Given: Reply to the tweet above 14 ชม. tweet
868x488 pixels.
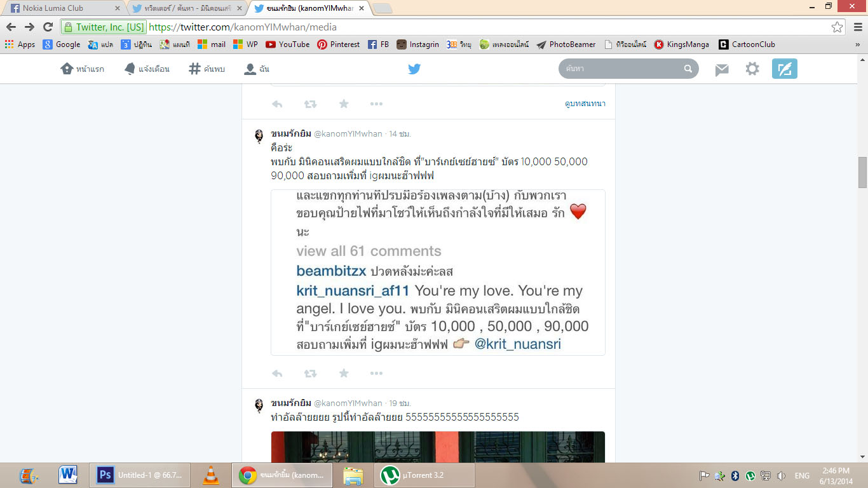Looking at the screenshot, I should (x=277, y=104).
